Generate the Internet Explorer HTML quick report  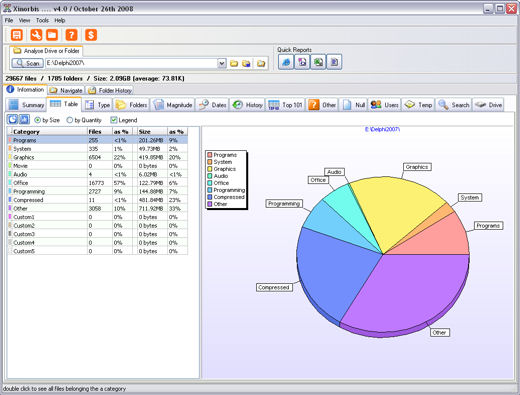[286, 62]
